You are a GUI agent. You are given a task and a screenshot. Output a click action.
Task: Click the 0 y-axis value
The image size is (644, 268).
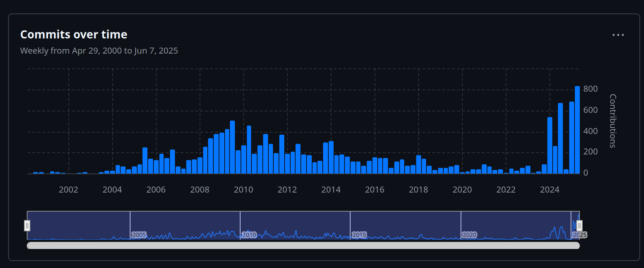pos(586,173)
